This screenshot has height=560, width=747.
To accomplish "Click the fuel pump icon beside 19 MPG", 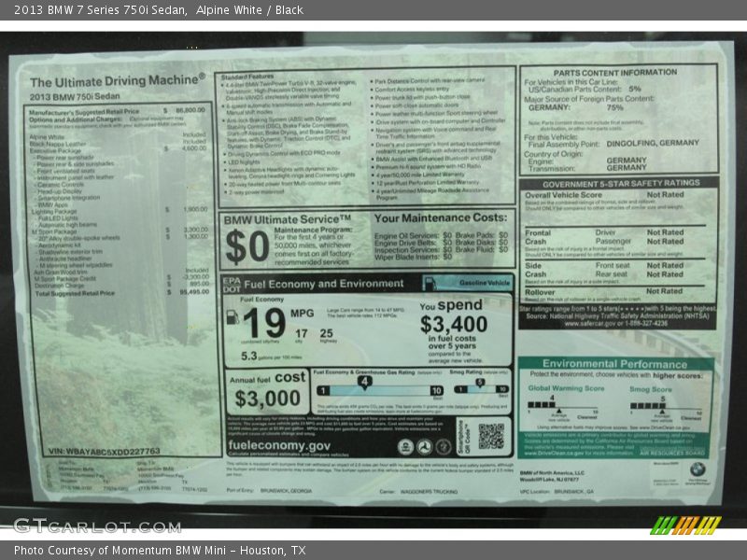I will 233,317.
